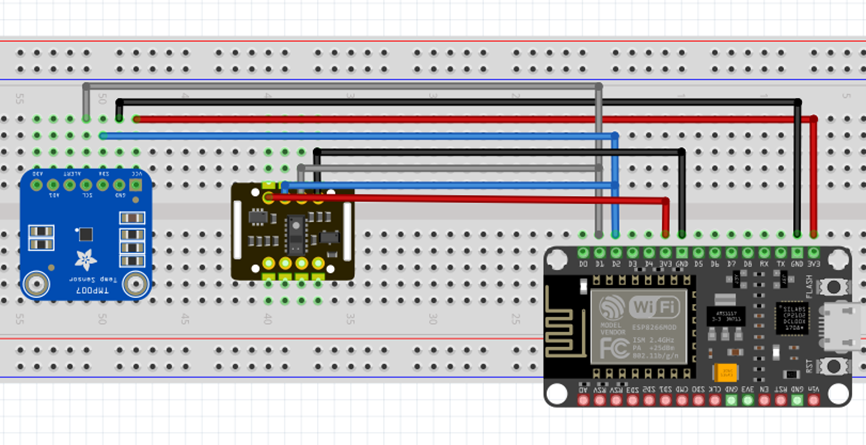This screenshot has width=866, height=445.
Task: Click the D1 pin on the NodeMCU
Action: tap(599, 253)
